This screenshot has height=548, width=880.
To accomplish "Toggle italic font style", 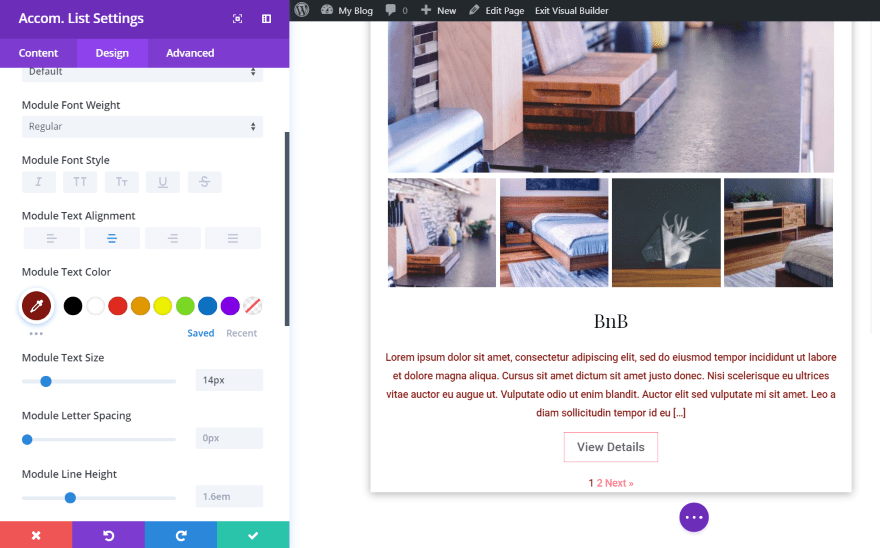I will [39, 182].
